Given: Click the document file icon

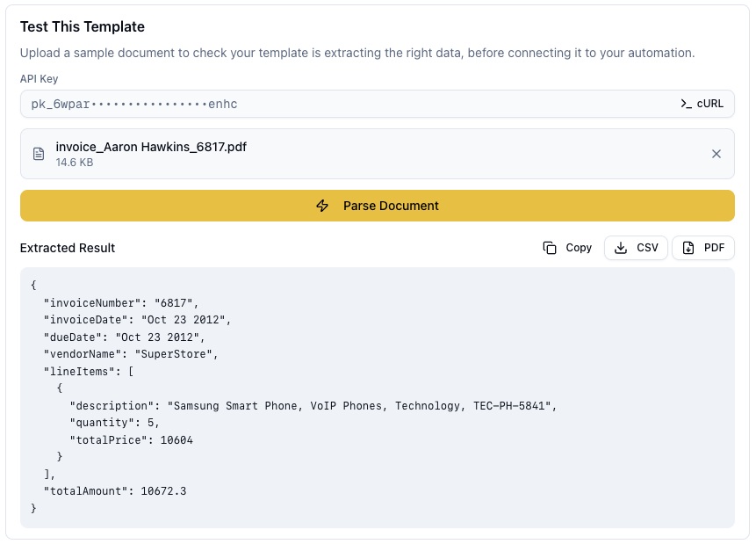Looking at the screenshot, I should pyautogui.click(x=39, y=154).
